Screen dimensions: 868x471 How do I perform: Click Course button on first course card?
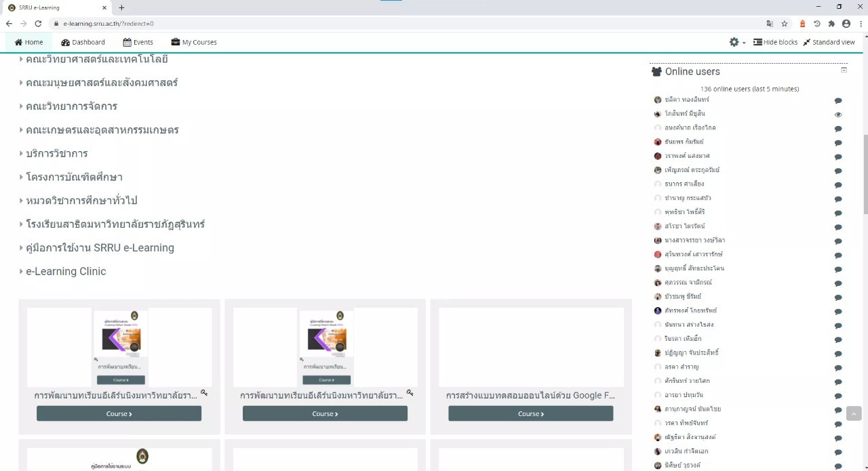(119, 413)
